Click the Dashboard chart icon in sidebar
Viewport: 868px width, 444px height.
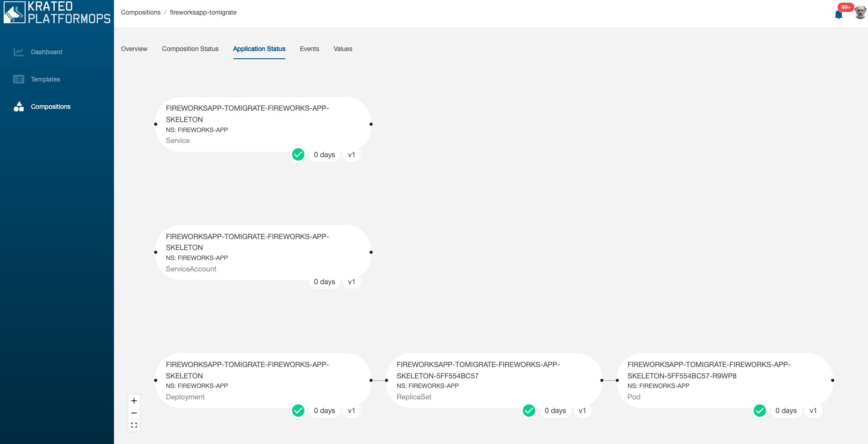[19, 52]
